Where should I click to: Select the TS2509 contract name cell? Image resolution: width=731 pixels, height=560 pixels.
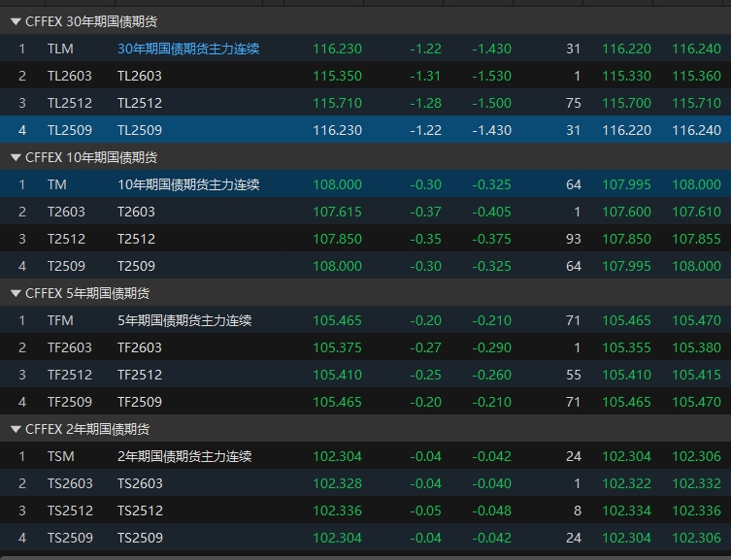pyautogui.click(x=140, y=538)
